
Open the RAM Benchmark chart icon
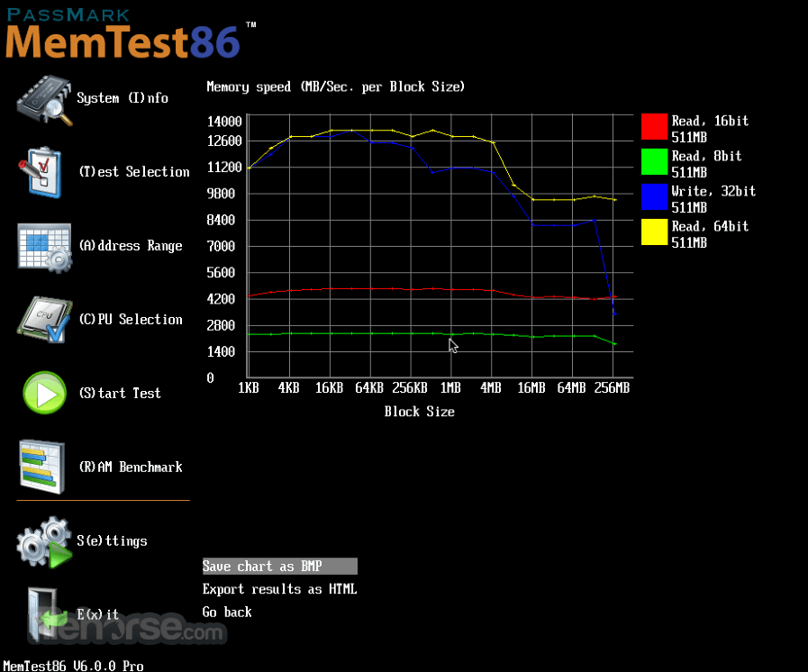pos(42,467)
